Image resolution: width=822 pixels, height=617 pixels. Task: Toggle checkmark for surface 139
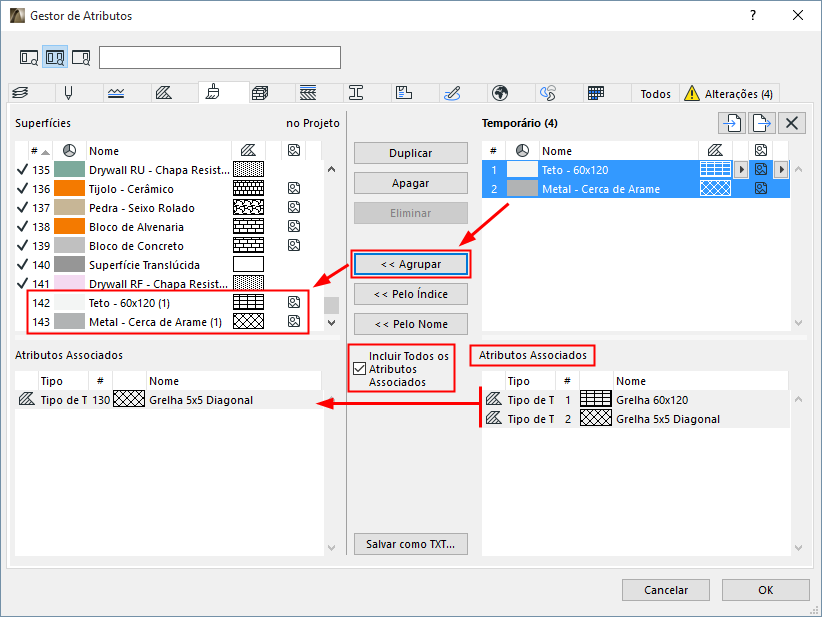(x=22, y=245)
